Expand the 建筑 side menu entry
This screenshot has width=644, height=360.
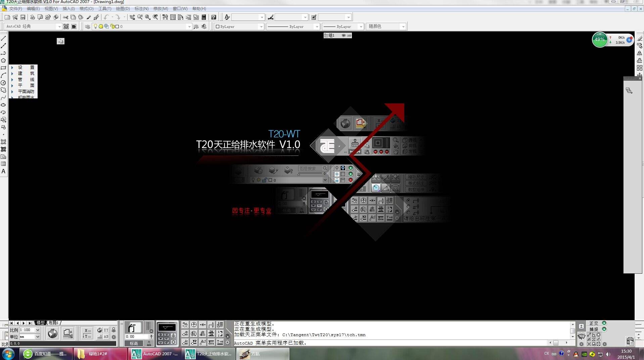pyautogui.click(x=23, y=74)
